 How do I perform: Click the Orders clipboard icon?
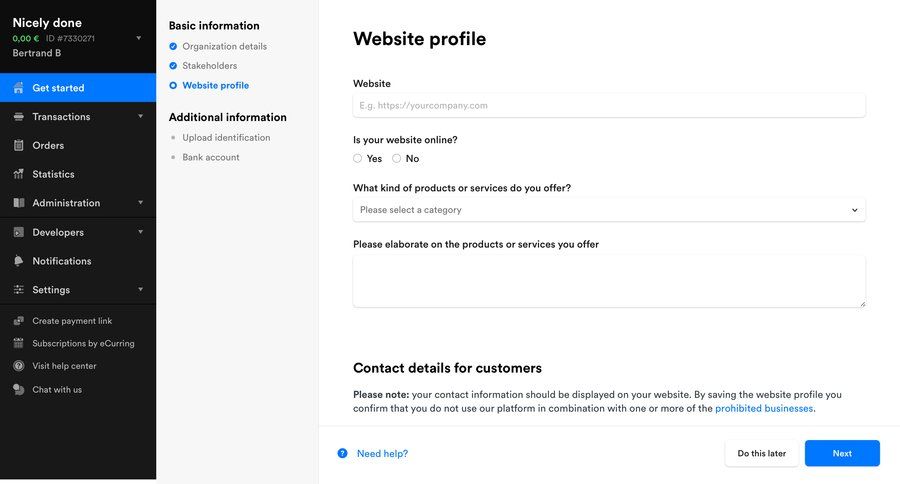[19, 145]
